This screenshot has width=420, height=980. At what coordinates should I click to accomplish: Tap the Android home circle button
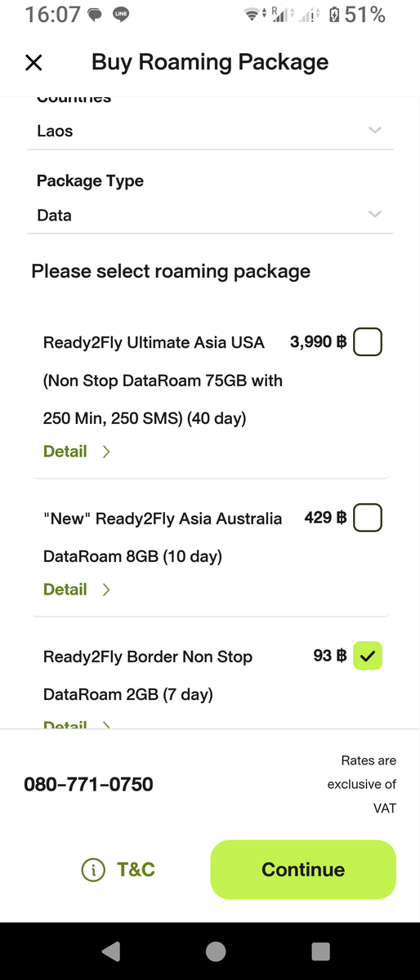216,951
